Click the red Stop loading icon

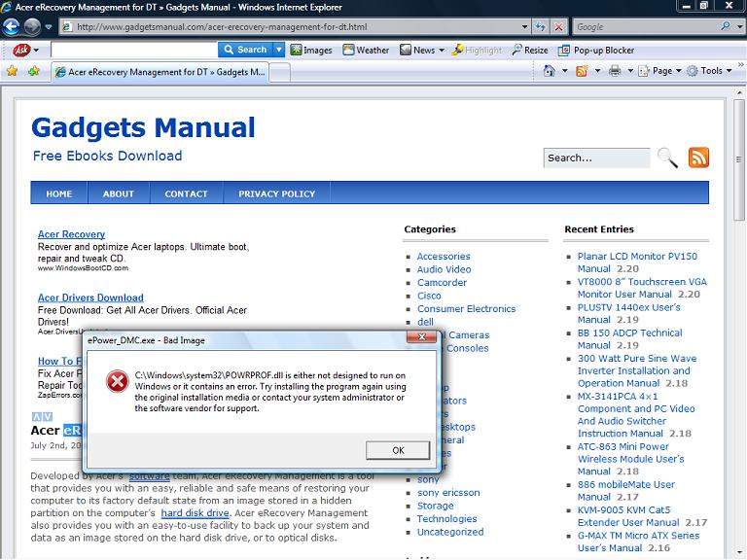click(558, 26)
